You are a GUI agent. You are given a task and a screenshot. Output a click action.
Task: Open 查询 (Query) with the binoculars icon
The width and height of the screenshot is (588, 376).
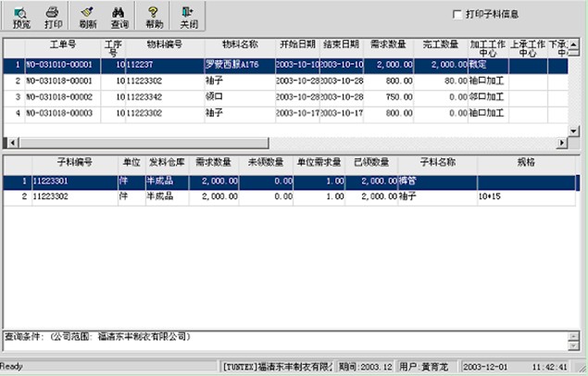pos(119,16)
